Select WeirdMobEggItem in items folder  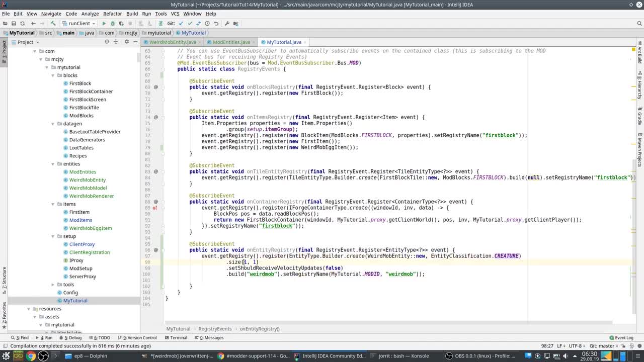[90, 228]
